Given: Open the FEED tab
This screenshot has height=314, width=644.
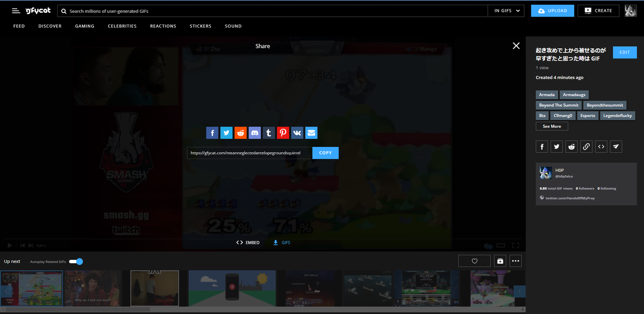Looking at the screenshot, I should pyautogui.click(x=19, y=26).
